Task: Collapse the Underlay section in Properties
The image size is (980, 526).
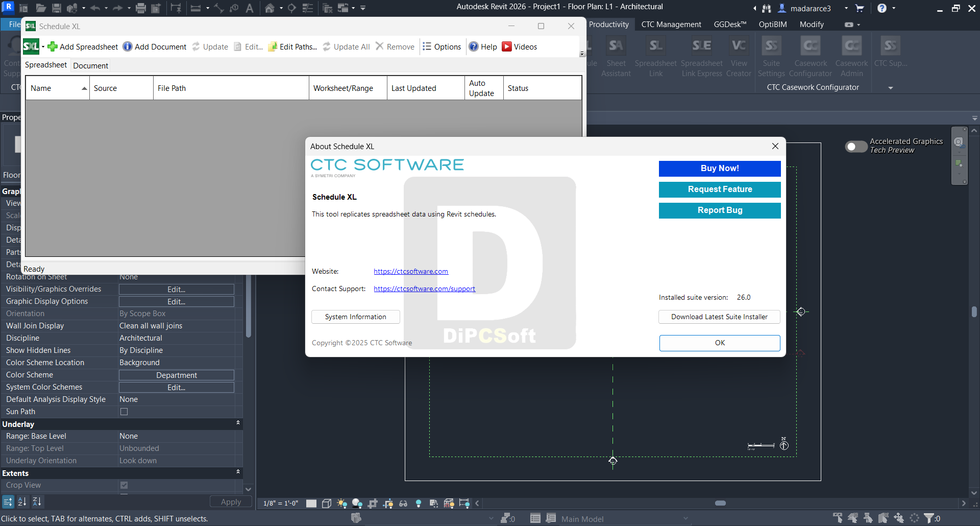Action: point(238,423)
